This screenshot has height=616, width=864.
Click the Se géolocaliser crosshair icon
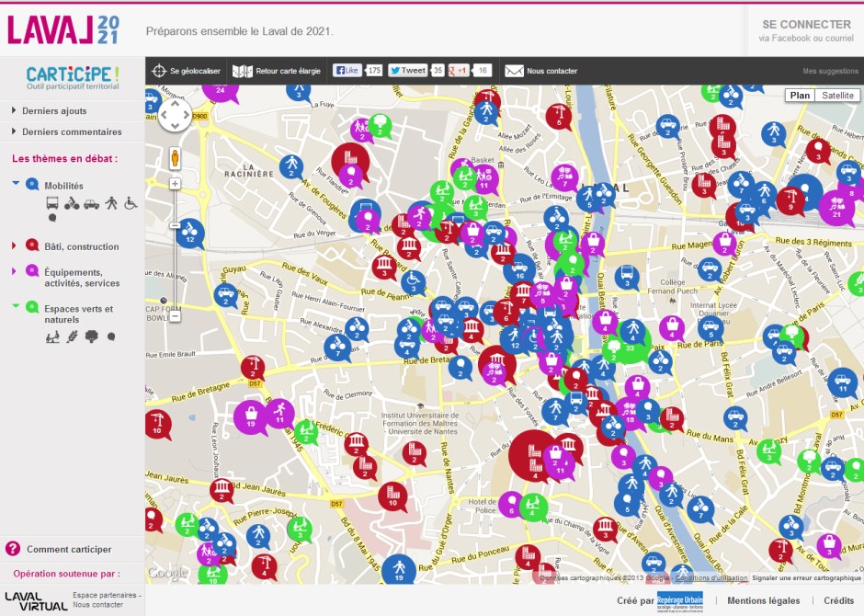[x=159, y=71]
